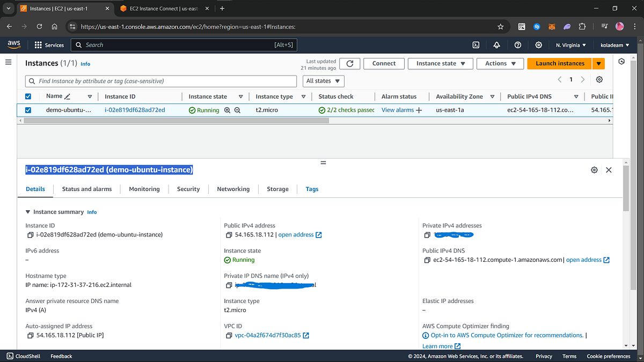
Task: Click the edit pencil next to Name column
Action: click(67, 96)
